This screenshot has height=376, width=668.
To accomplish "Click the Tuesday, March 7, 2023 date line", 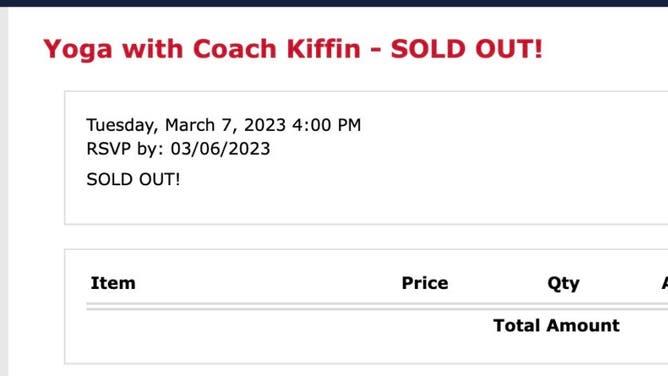I will tap(224, 125).
